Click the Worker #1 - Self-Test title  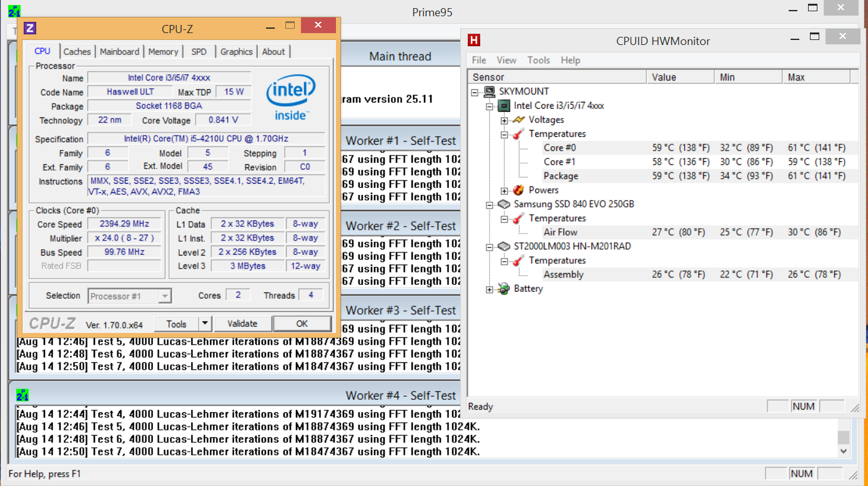click(x=401, y=141)
